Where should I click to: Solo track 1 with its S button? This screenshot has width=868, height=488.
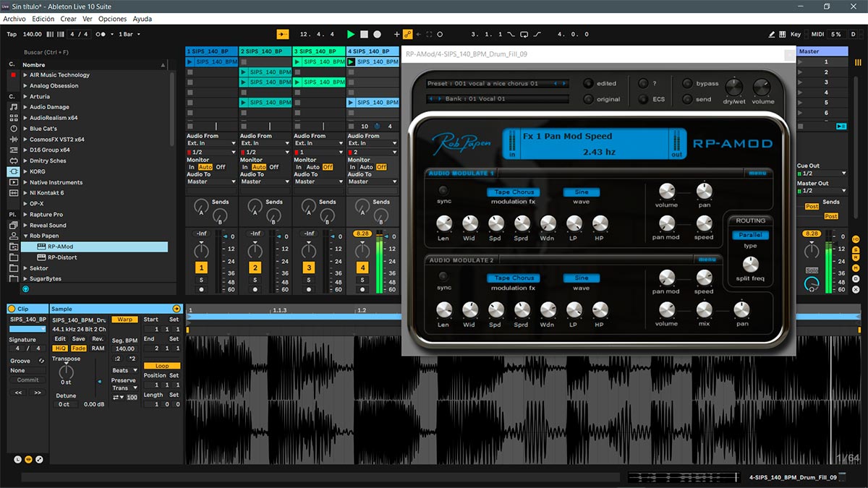pyautogui.click(x=202, y=280)
